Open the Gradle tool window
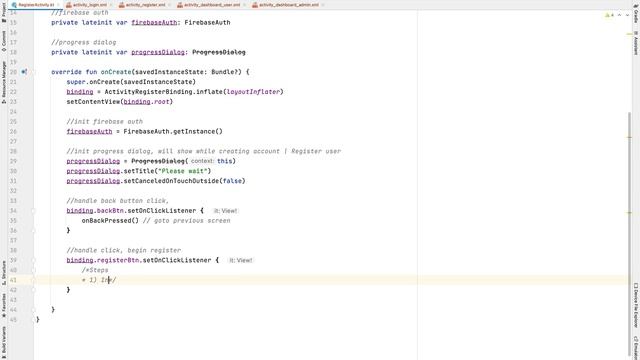Screen dimensions: 640x360 pos(636,13)
